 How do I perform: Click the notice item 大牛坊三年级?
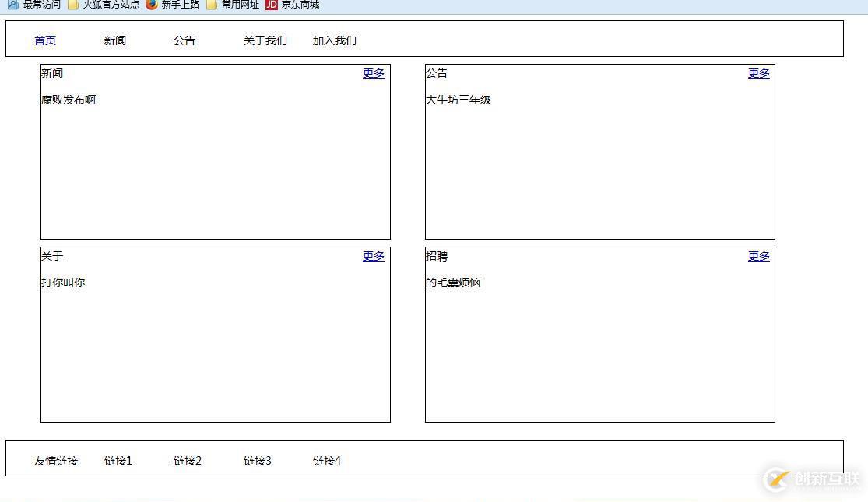coord(459,100)
